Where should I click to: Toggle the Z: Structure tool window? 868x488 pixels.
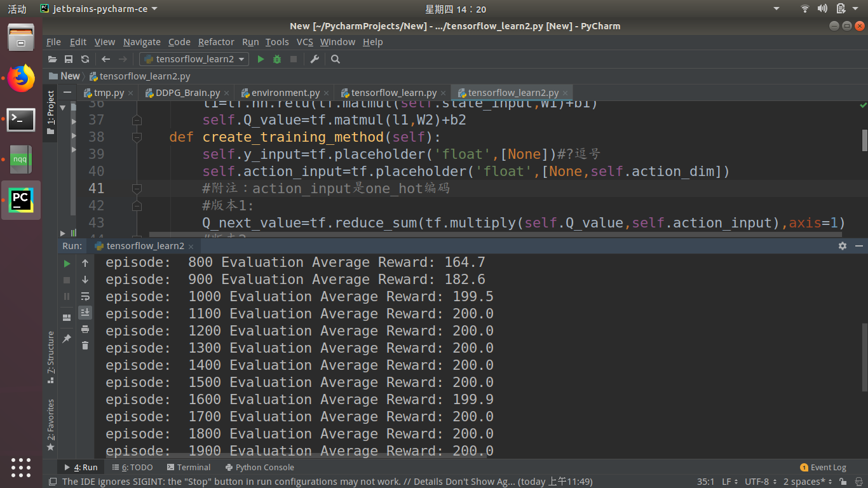[x=51, y=356]
